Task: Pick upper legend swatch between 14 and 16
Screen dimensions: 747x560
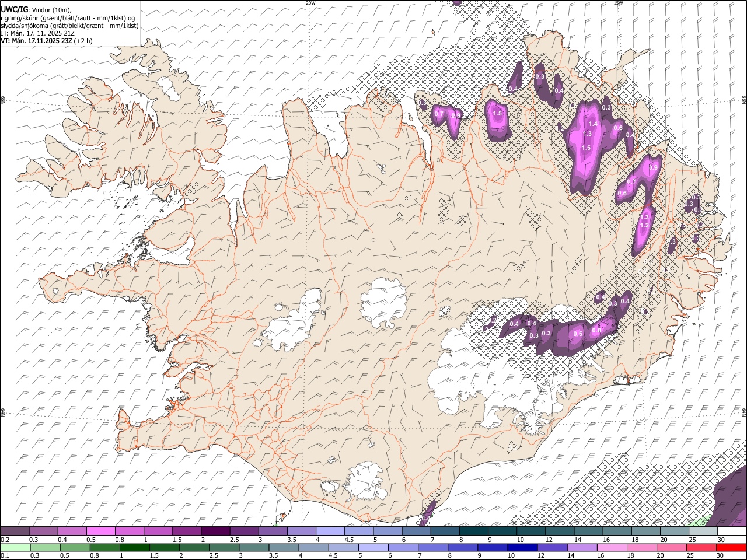Action: tap(588, 531)
